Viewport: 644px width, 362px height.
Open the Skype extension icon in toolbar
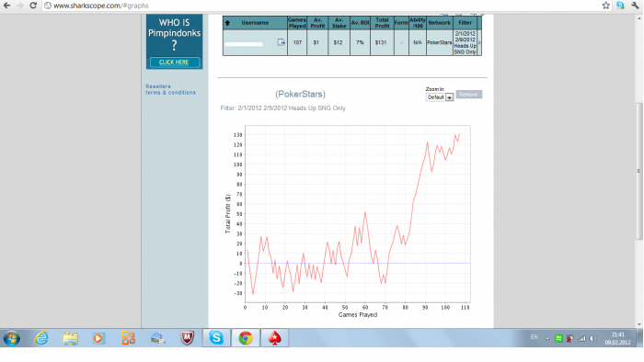[x=620, y=6]
